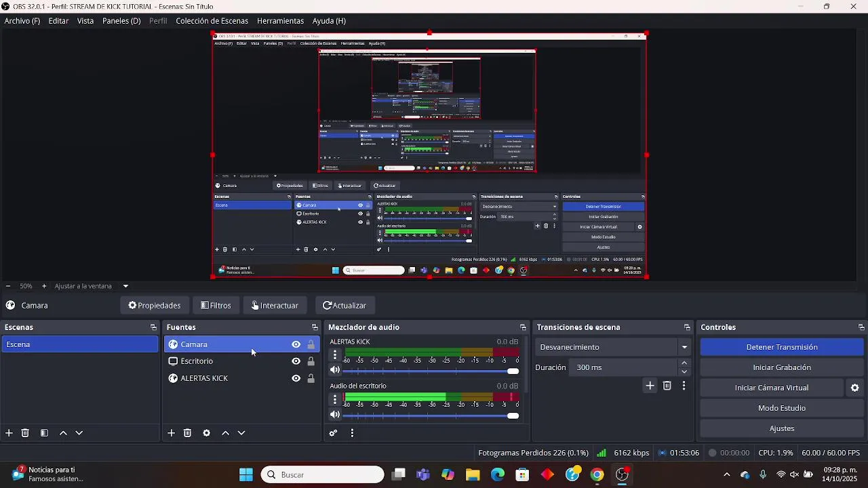Add a new scene with plus icon
Screen dimensions: 868x488
[x=9, y=433]
